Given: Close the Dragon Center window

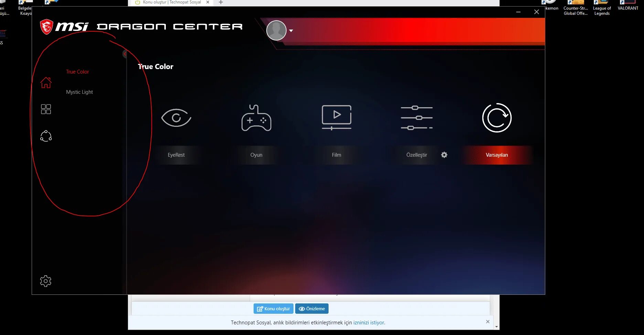Looking at the screenshot, I should [536, 12].
